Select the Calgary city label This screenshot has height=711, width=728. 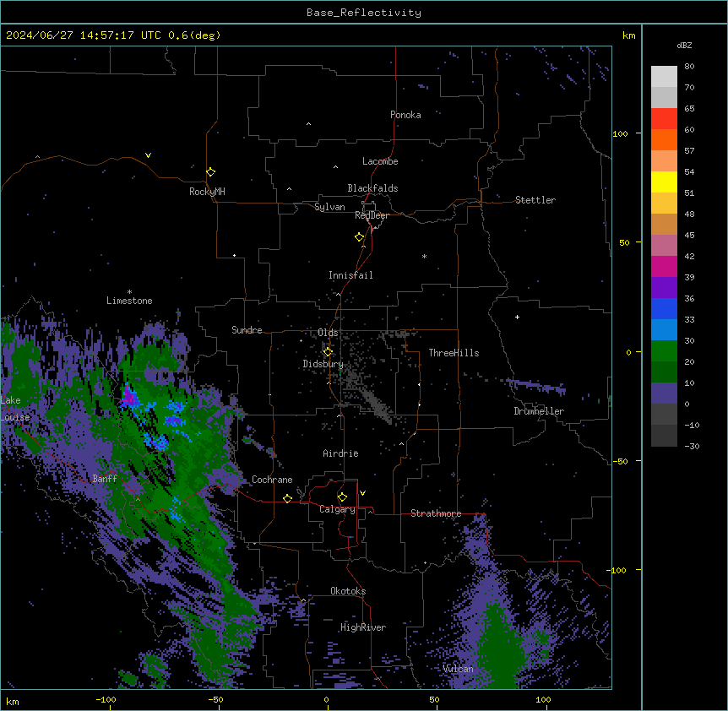[x=337, y=509]
